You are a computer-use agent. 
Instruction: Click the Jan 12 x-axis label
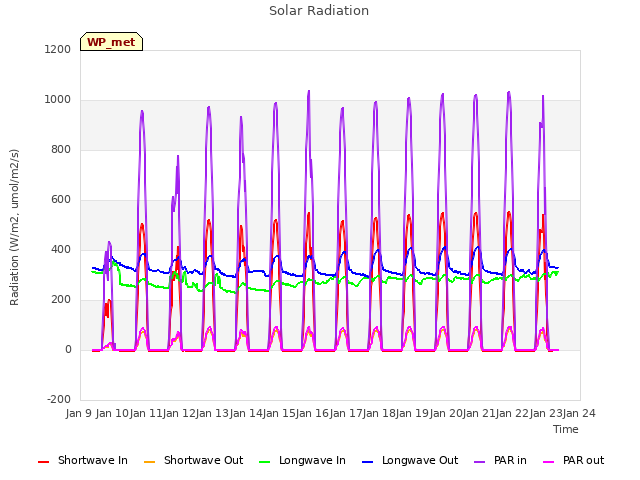pyautogui.click(x=179, y=413)
